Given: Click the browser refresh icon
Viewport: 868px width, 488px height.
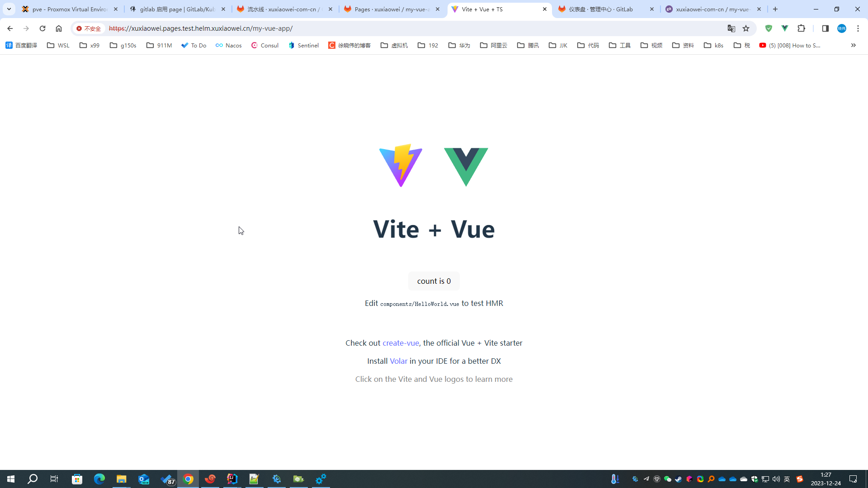Looking at the screenshot, I should (42, 28).
